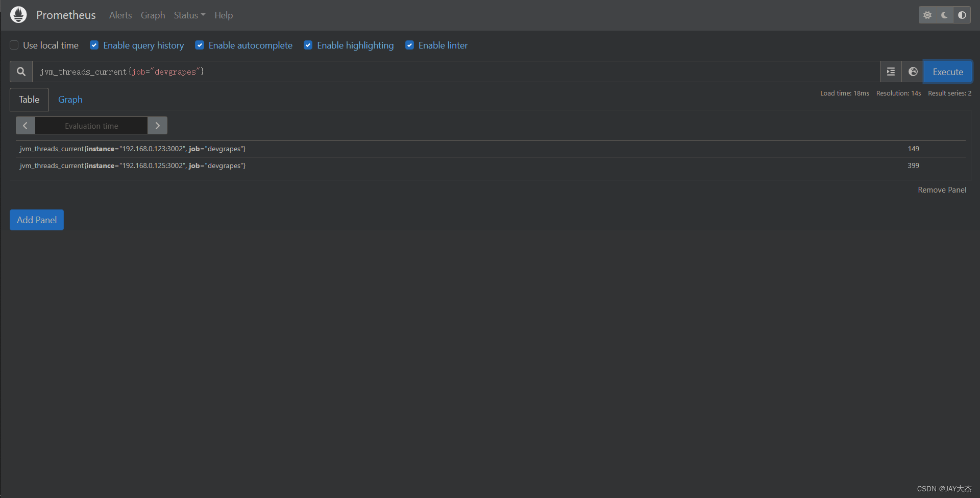Format the expression with indent icon
Screen dimensions: 980x498
(x=891, y=72)
